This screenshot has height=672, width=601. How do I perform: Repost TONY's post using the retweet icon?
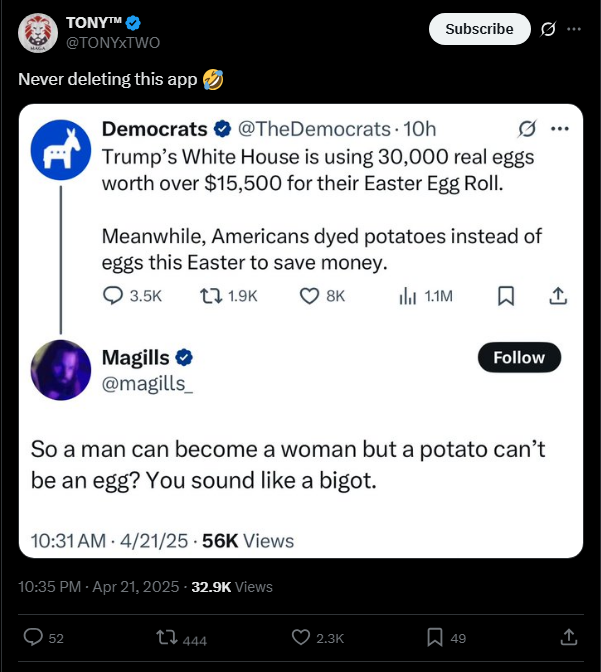(168, 637)
